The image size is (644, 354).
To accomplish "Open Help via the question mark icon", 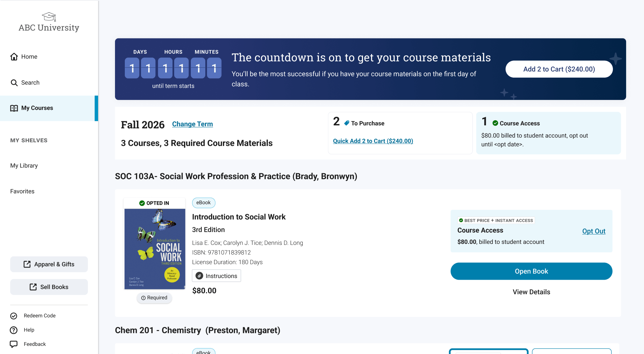I will [x=14, y=330].
